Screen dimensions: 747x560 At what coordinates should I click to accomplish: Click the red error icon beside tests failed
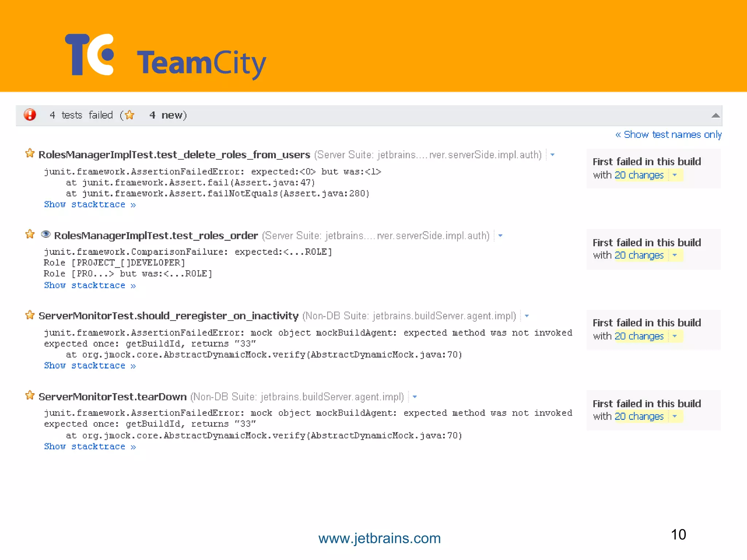coord(30,115)
